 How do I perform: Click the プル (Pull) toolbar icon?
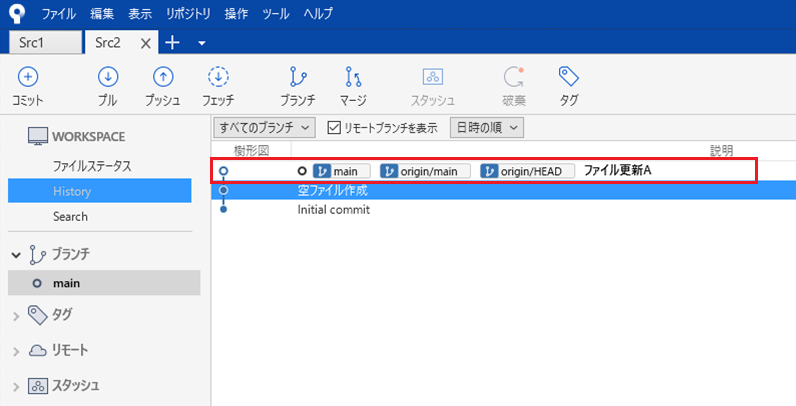click(108, 77)
